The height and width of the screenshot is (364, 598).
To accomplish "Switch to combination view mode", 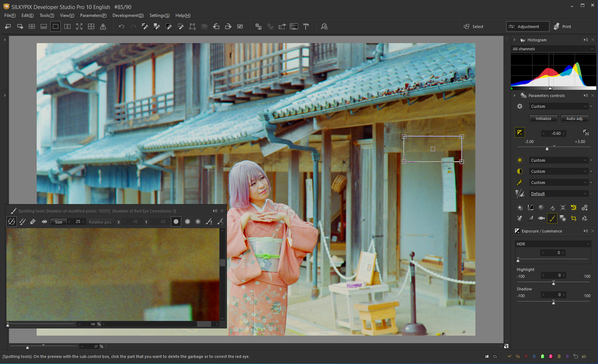I will coord(44,27).
